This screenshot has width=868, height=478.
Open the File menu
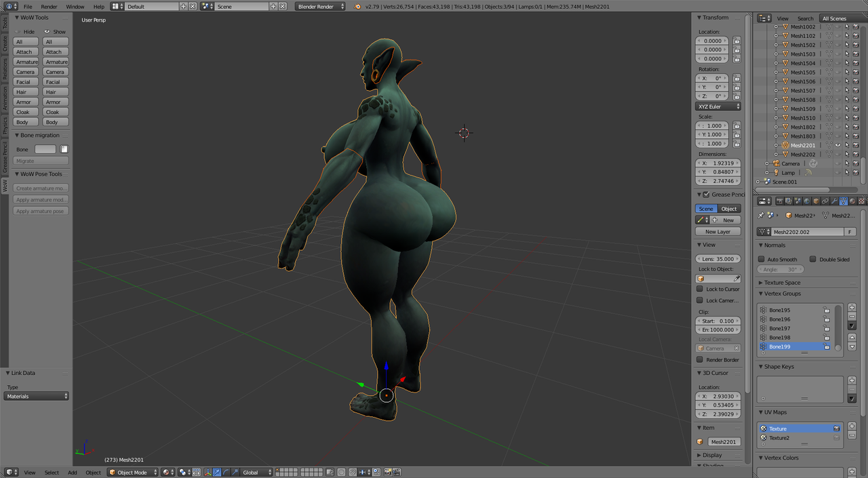28,6
